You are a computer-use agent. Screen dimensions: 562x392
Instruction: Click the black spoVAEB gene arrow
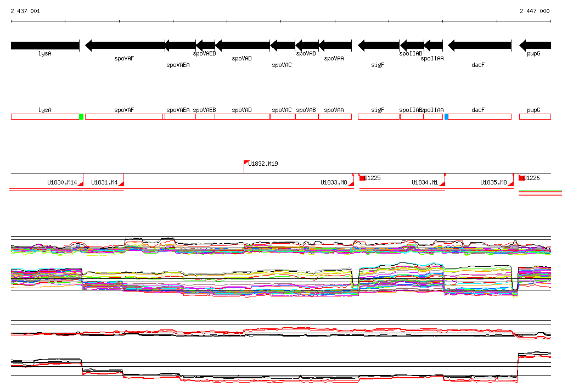tap(205, 46)
